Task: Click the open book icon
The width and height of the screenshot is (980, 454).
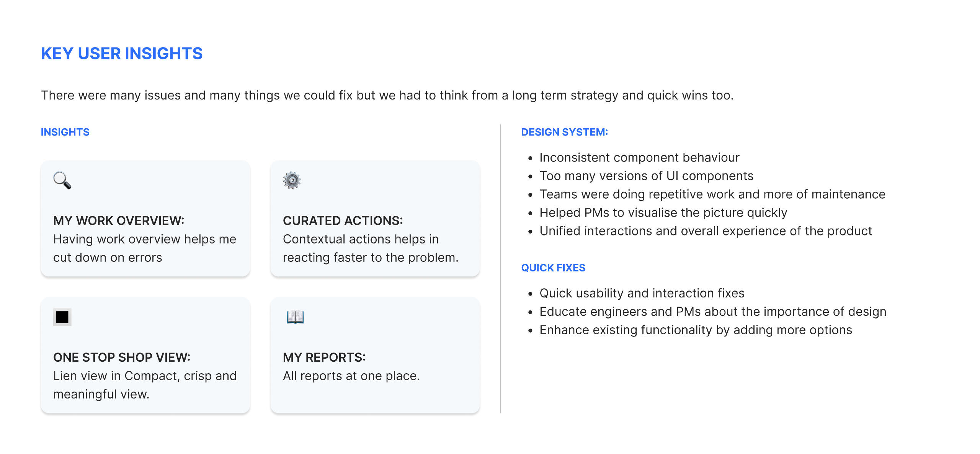Action: (295, 317)
